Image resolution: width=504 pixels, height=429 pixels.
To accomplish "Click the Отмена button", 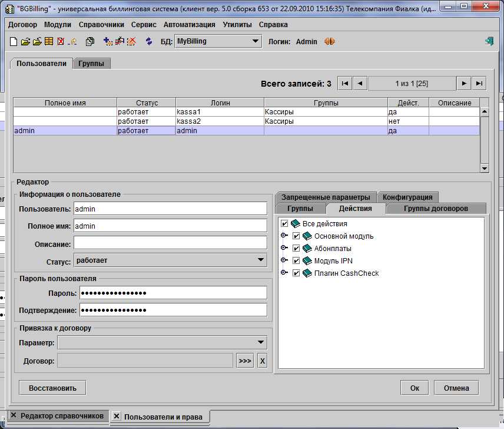I will click(456, 388).
